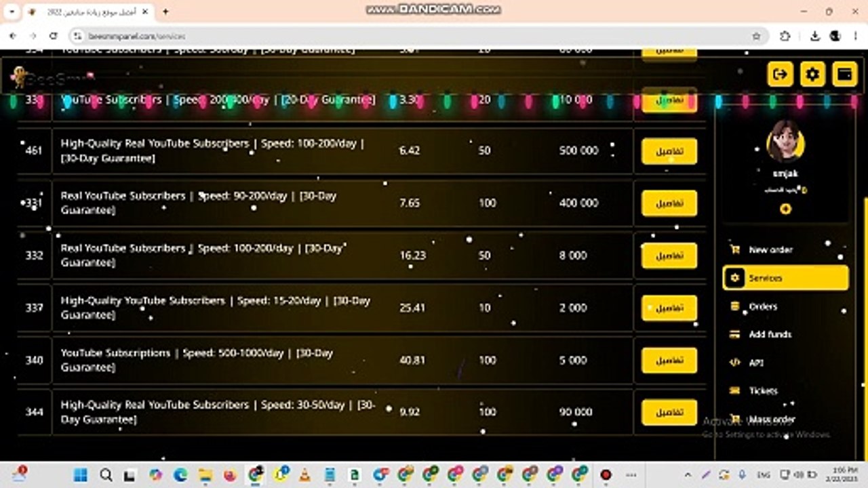Open Add funds in the sidebar

[785, 334]
